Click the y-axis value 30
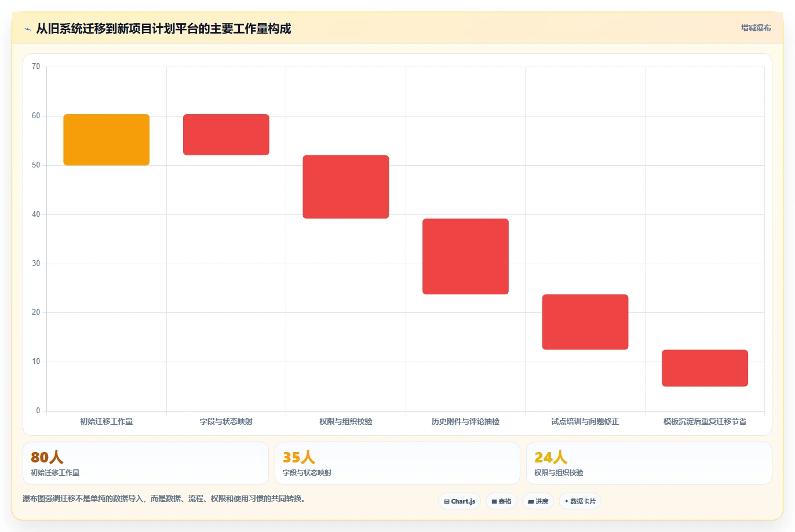The width and height of the screenshot is (795, 532). click(36, 264)
